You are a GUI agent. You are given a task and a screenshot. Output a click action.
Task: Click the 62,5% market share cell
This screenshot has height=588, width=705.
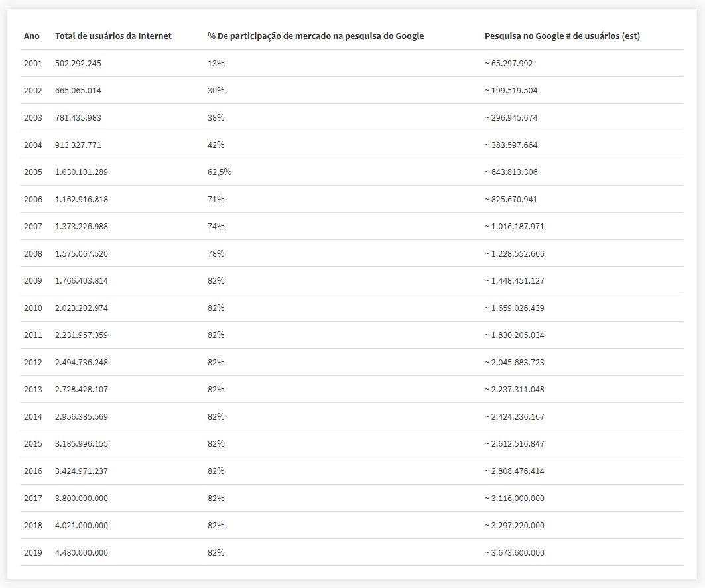tap(220, 172)
